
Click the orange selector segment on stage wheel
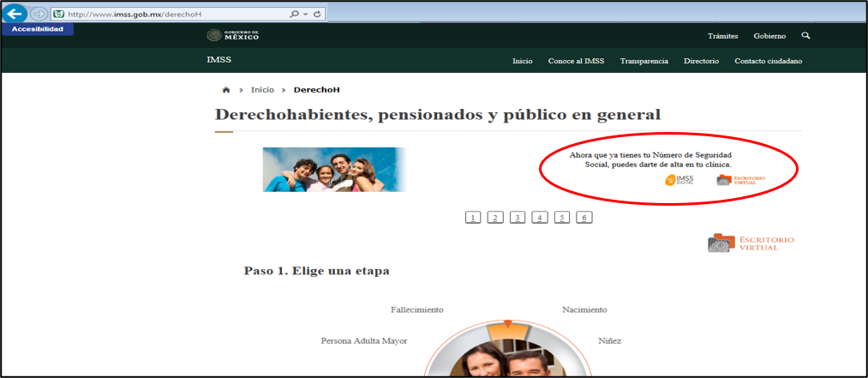pyautogui.click(x=507, y=332)
